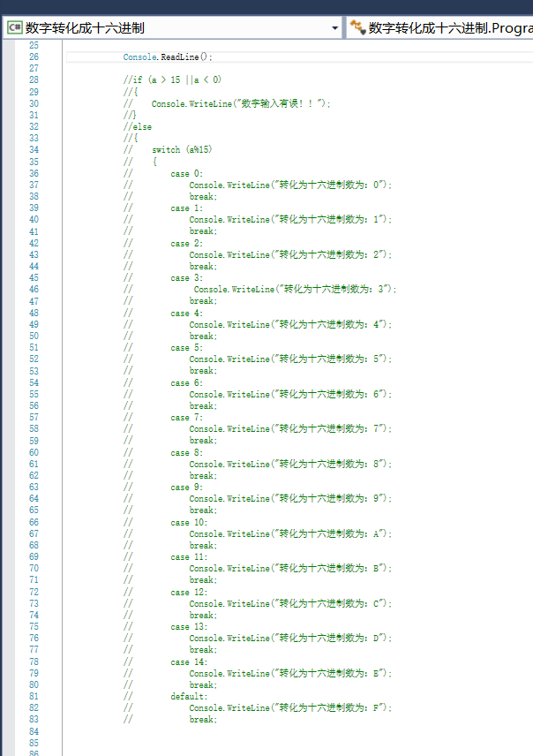Click the case 9: label
Screen dimensions: 533x756
(186, 488)
